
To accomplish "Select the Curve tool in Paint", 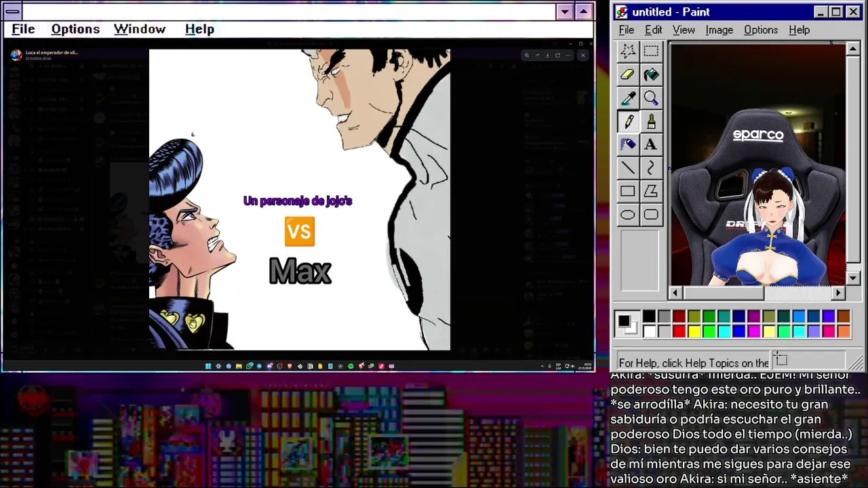I will (x=651, y=168).
